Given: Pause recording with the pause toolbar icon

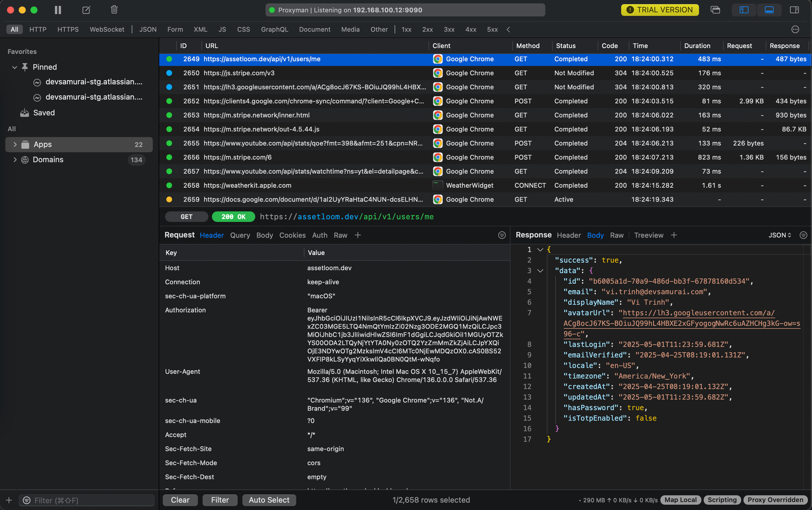Looking at the screenshot, I should pyautogui.click(x=58, y=10).
